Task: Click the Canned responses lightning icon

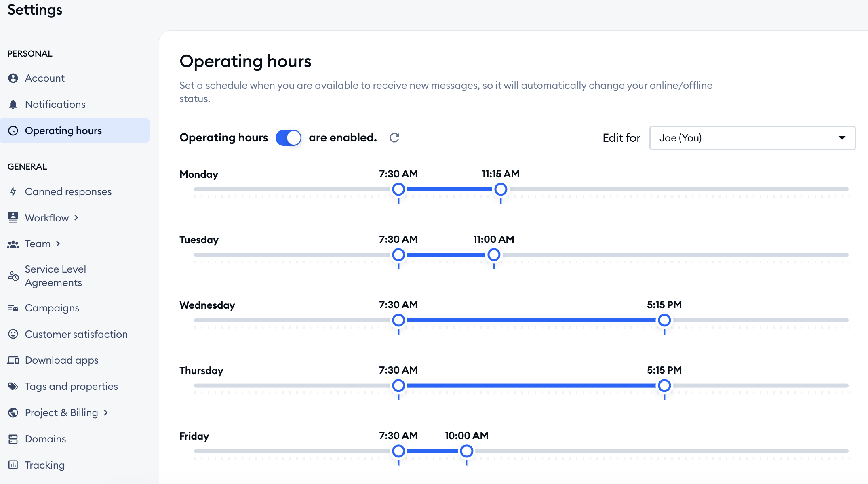Action: [13, 191]
